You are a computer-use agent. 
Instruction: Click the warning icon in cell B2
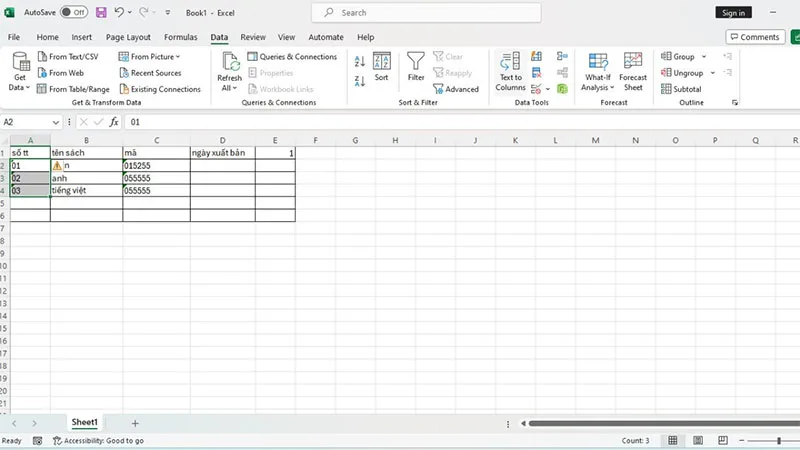click(x=57, y=165)
